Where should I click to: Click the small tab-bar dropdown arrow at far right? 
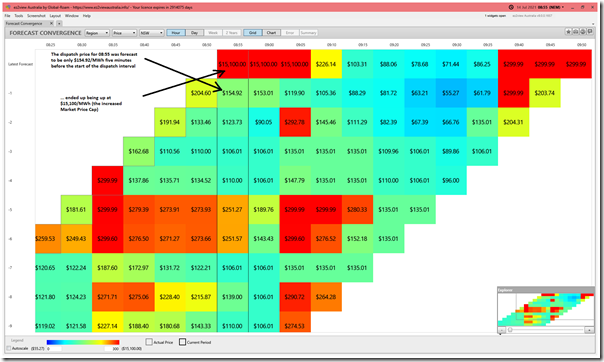click(x=593, y=24)
